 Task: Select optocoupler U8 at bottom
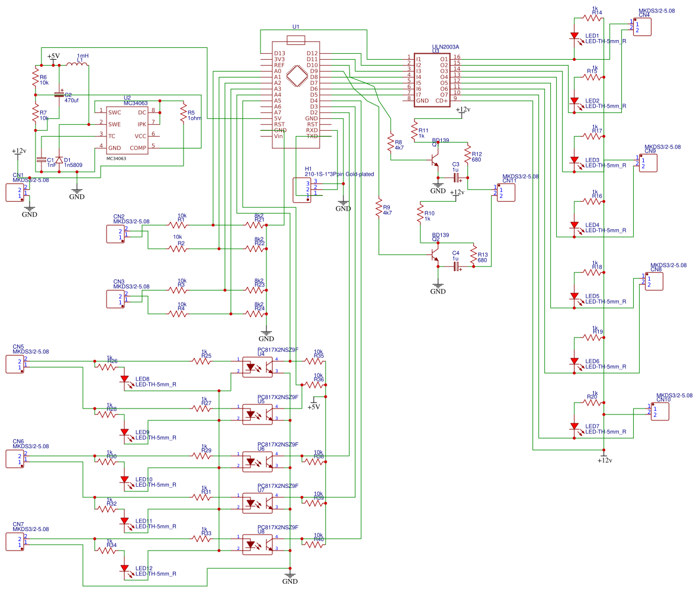click(258, 545)
